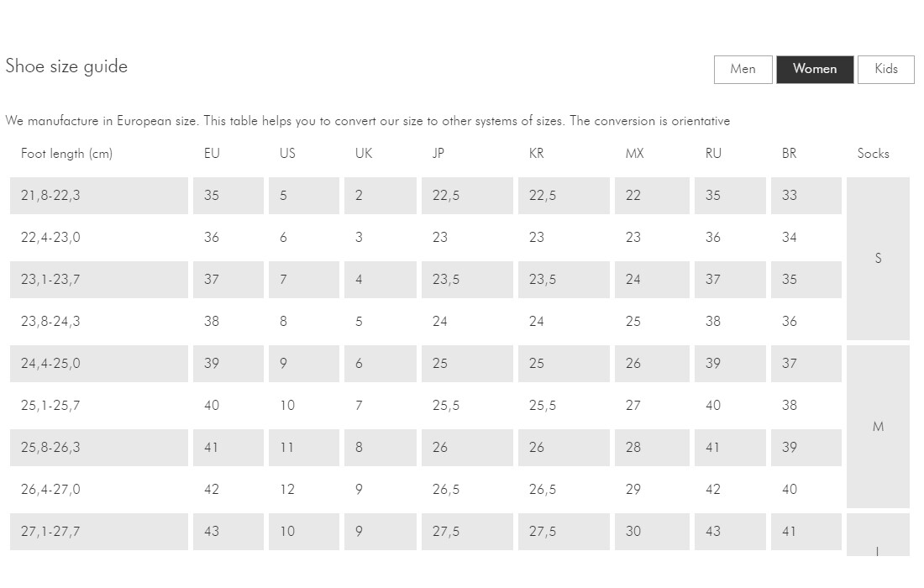The image size is (924, 588).
Task: Switch to the Men size tab
Action: [743, 69]
